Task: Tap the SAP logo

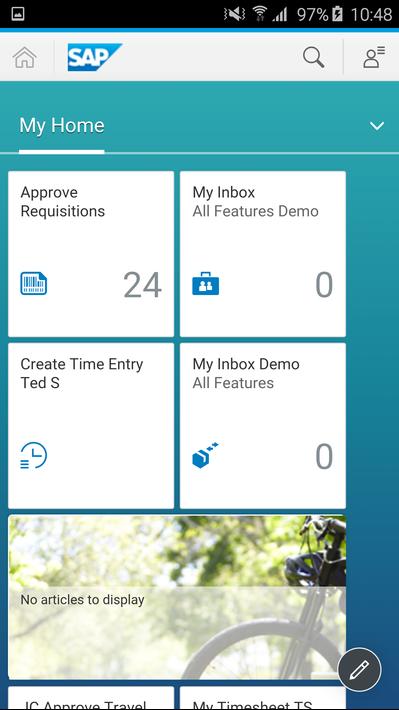Action: point(95,58)
